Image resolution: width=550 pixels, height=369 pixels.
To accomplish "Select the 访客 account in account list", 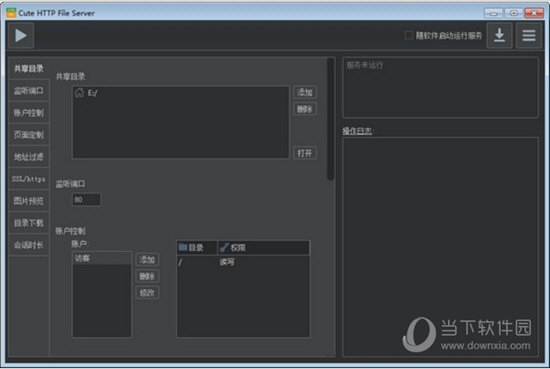I will coord(102,259).
